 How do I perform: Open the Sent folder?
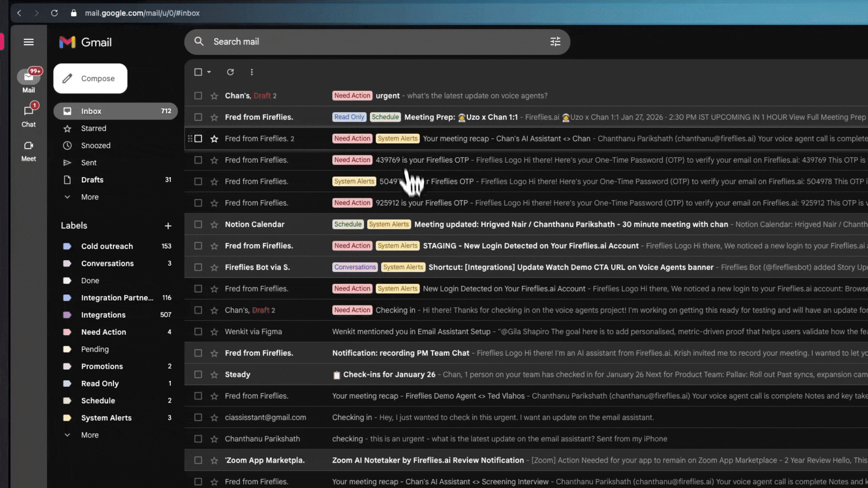click(x=115, y=163)
